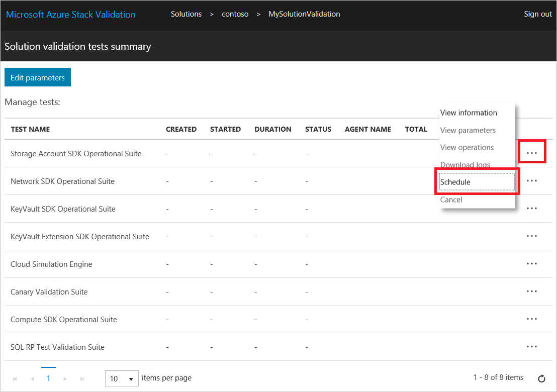Go to last page of results
This screenshot has width=557, height=392.
(82, 379)
